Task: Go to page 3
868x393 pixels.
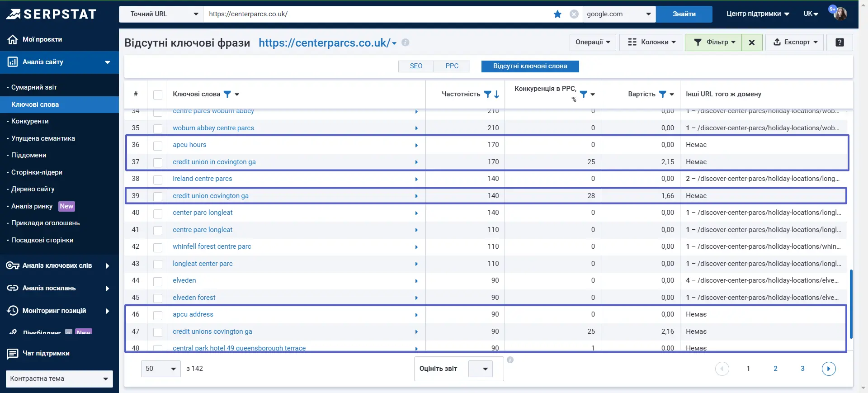Action: (802, 369)
